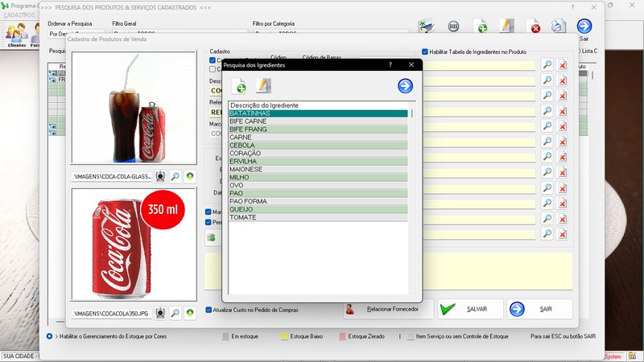The height and width of the screenshot is (362, 644).
Task: Click the Sair blue arrow in top toolbar
Action: coord(584,26)
